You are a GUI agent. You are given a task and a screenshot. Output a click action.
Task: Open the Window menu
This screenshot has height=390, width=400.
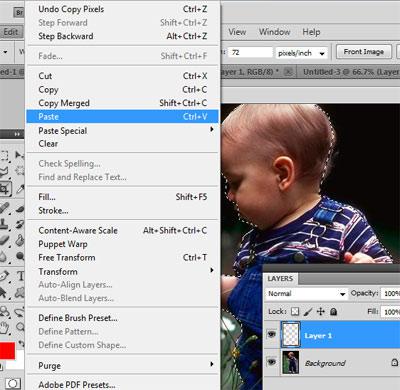(274, 32)
